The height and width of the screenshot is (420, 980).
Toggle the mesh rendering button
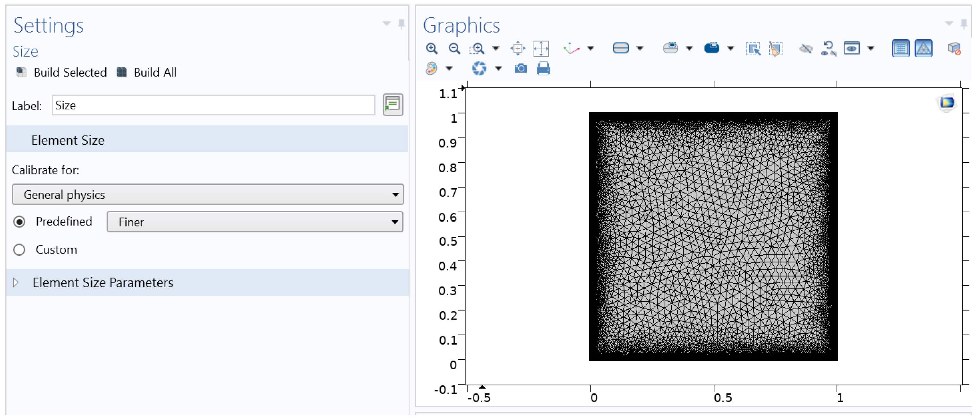click(x=923, y=48)
